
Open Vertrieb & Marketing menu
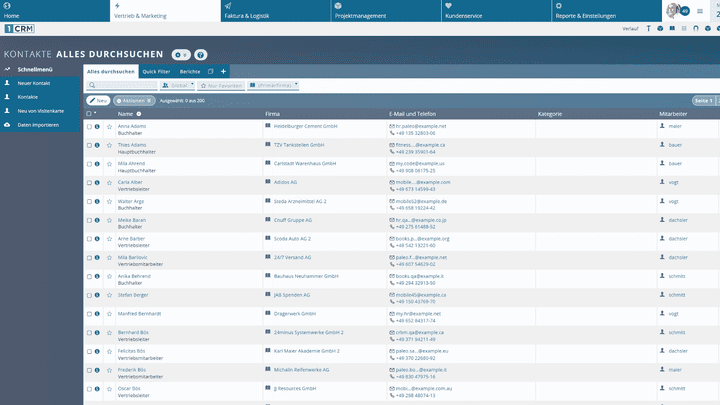(x=165, y=11)
